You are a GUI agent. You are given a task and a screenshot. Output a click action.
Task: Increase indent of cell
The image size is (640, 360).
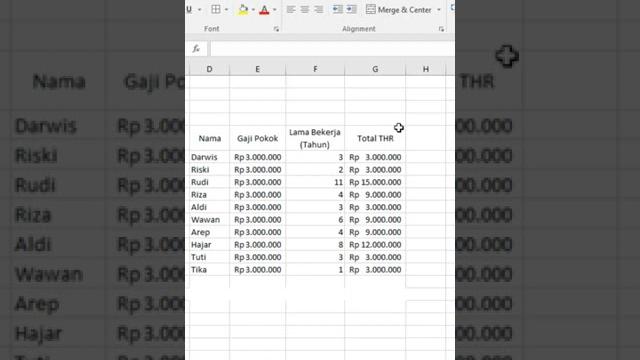(x=351, y=9)
